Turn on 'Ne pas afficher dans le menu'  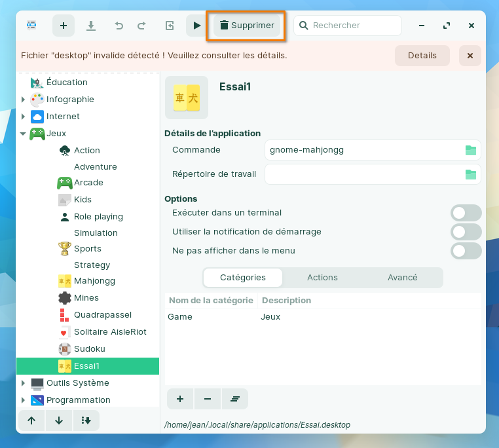point(466,251)
